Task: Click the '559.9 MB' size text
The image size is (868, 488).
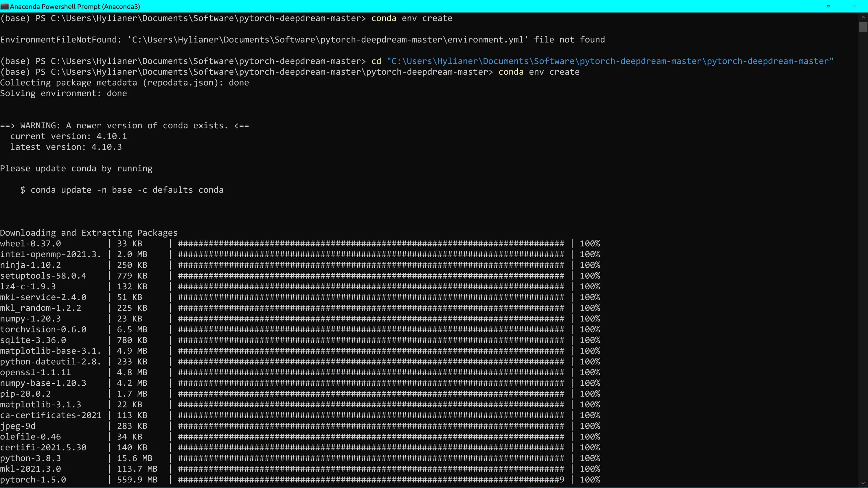Action: tap(137, 480)
